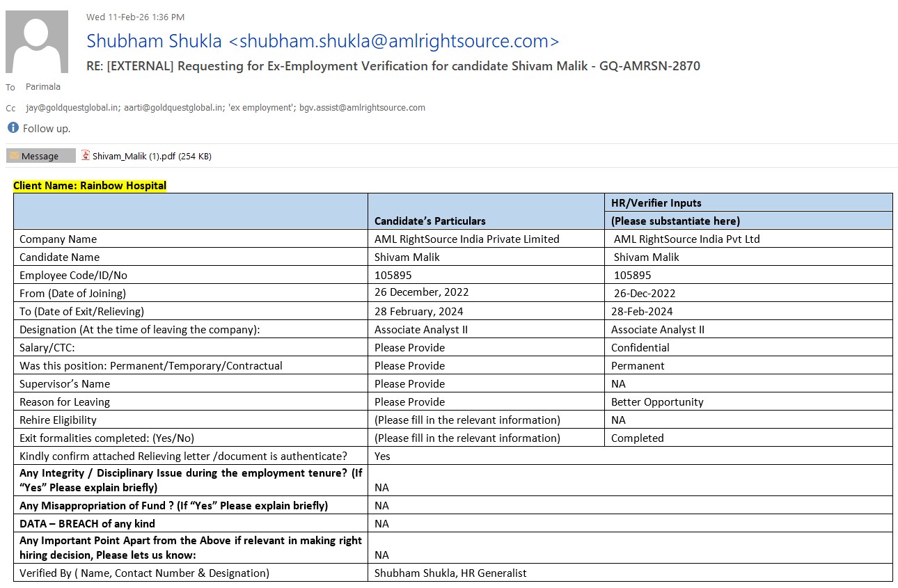Click "NA" in the Misappropriation of Fund row

tap(381, 505)
